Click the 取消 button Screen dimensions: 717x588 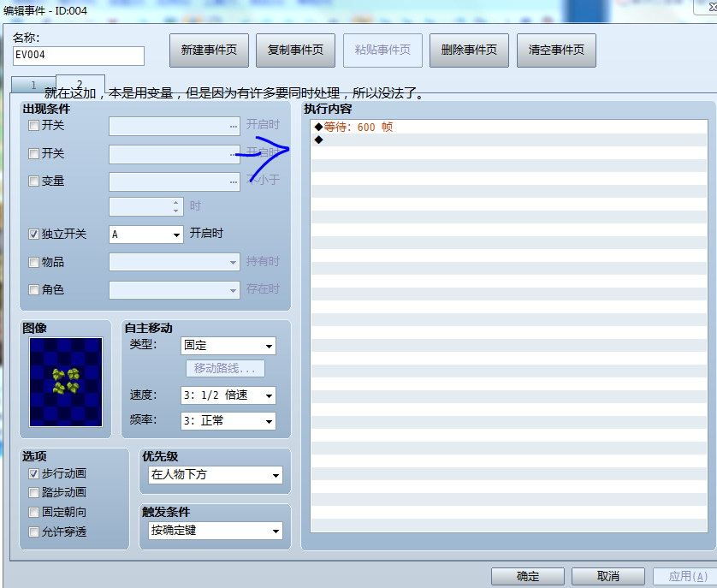[x=608, y=576]
